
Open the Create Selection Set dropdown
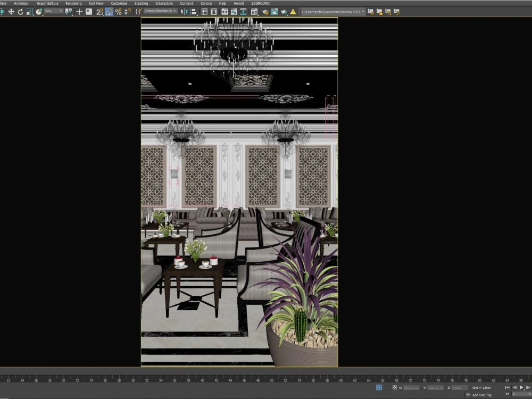(x=160, y=11)
